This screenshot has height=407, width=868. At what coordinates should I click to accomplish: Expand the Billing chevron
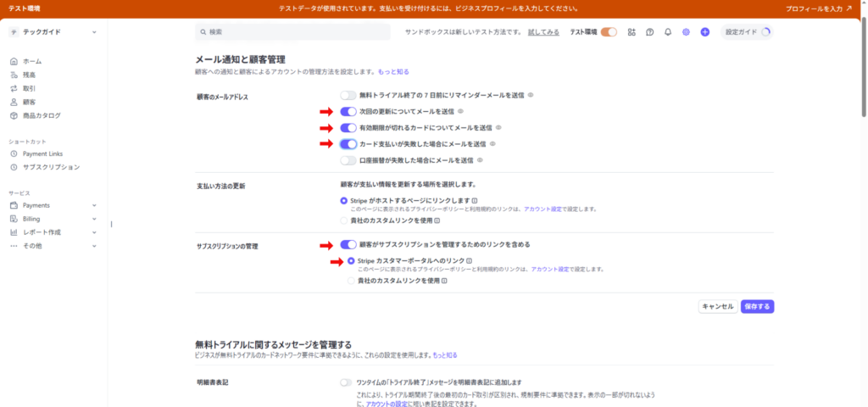coord(94,219)
